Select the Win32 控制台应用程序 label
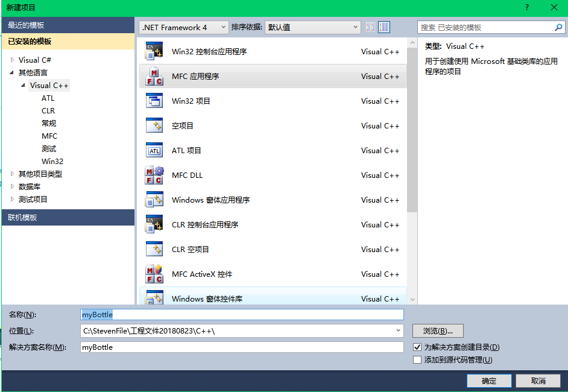This screenshot has width=568, height=392. (209, 51)
